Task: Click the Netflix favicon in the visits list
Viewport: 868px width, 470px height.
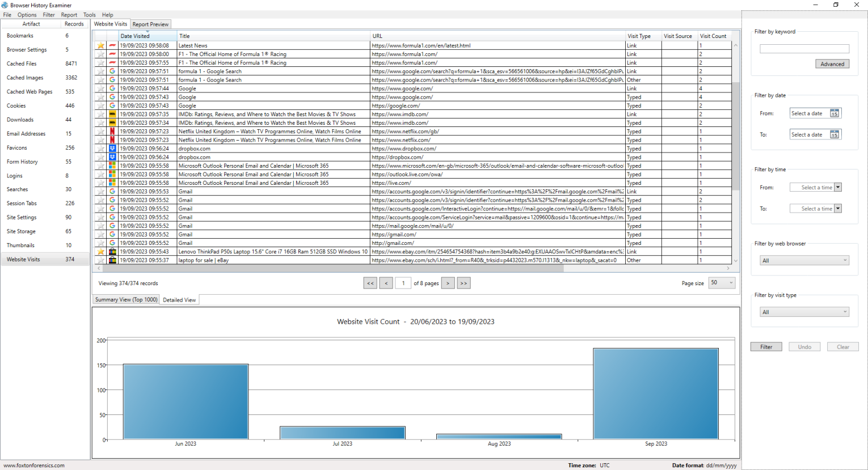Action: 112,131
